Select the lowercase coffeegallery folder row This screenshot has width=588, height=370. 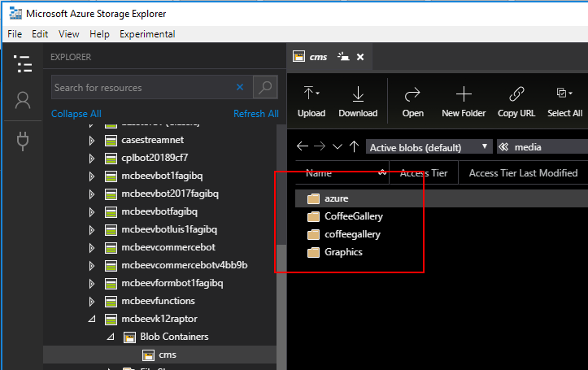pos(442,234)
